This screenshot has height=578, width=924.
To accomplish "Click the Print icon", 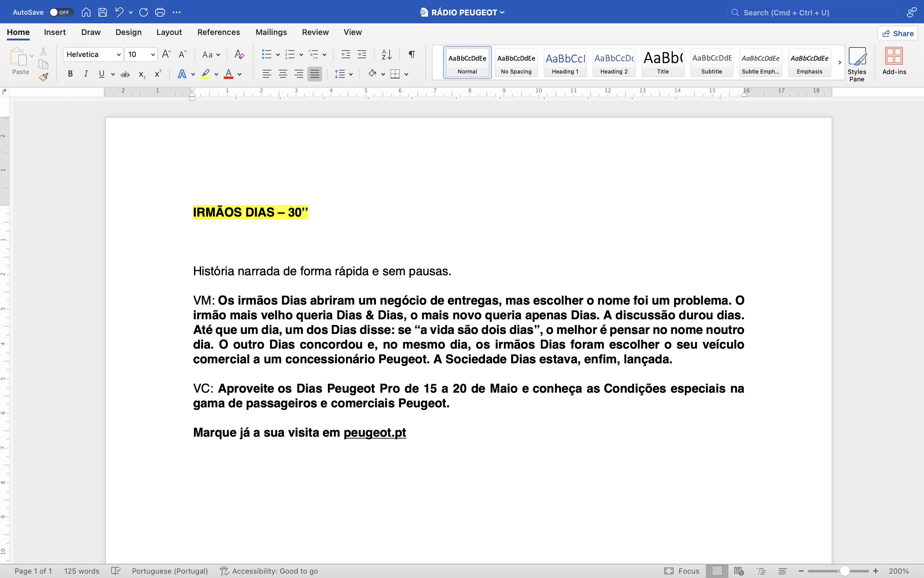I will pyautogui.click(x=160, y=12).
